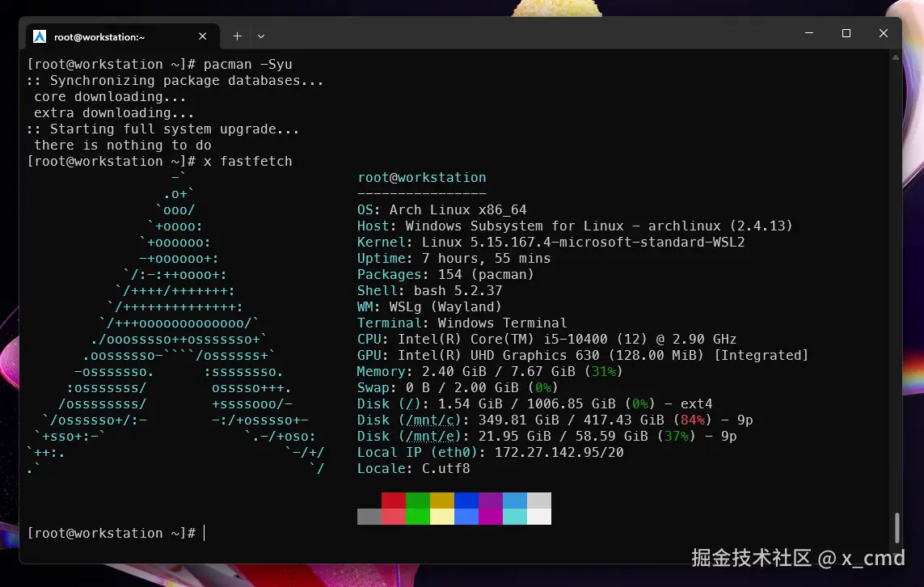Click the light gray color block
The image size is (924, 587).
point(539,500)
